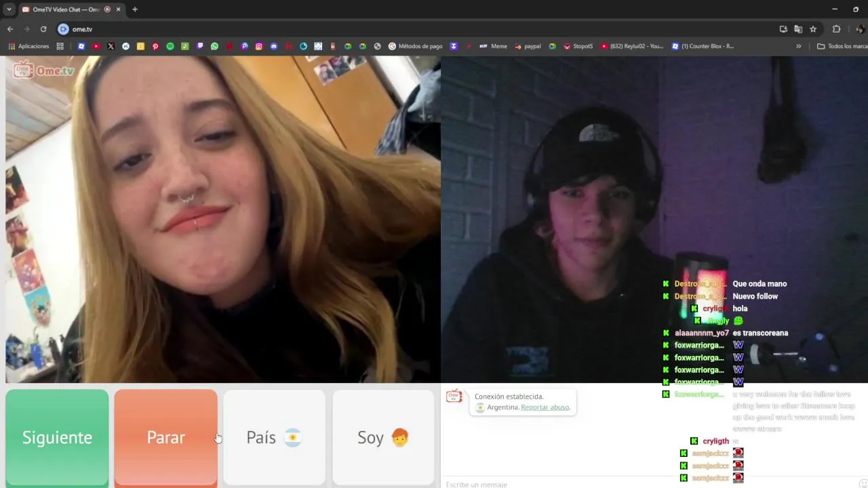
Task: Minimize the browser window
Action: click(835, 9)
